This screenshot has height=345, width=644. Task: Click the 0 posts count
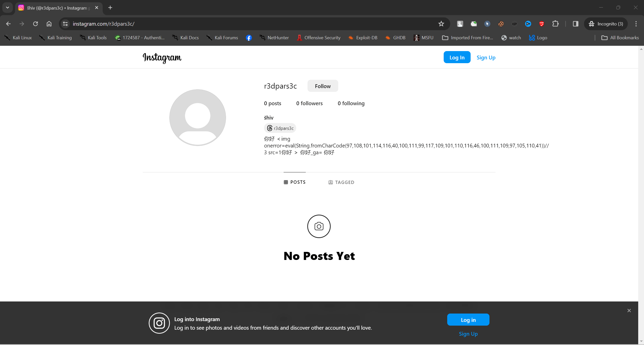273,103
